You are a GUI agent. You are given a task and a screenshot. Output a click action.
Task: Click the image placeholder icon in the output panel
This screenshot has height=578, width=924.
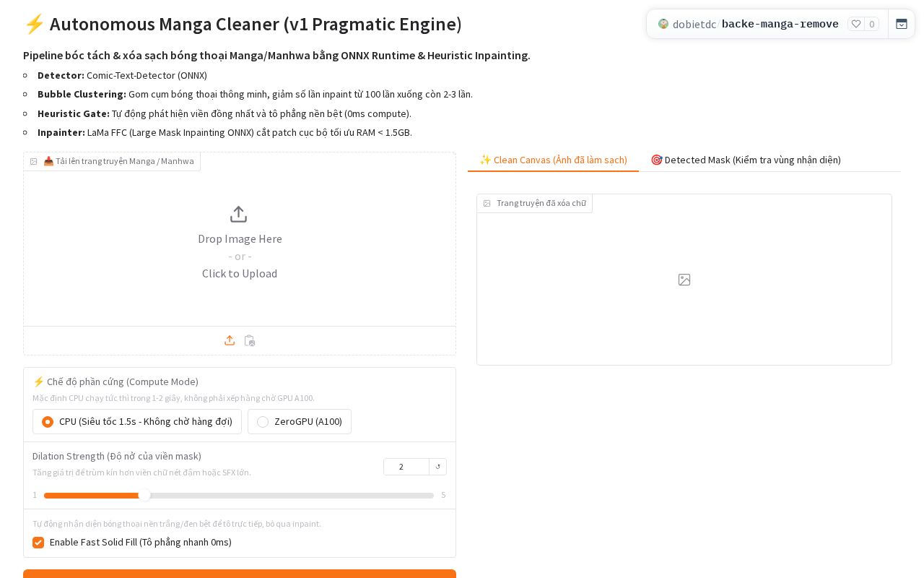pyautogui.click(x=684, y=280)
